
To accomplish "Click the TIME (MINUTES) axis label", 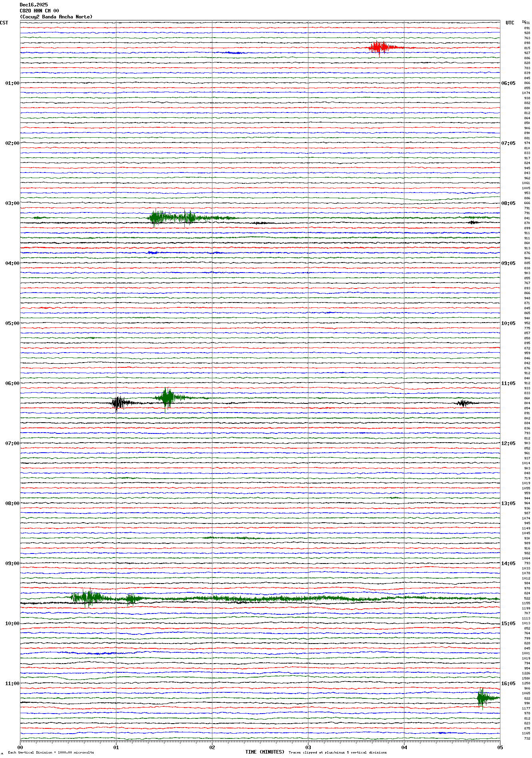I will 265,752.
